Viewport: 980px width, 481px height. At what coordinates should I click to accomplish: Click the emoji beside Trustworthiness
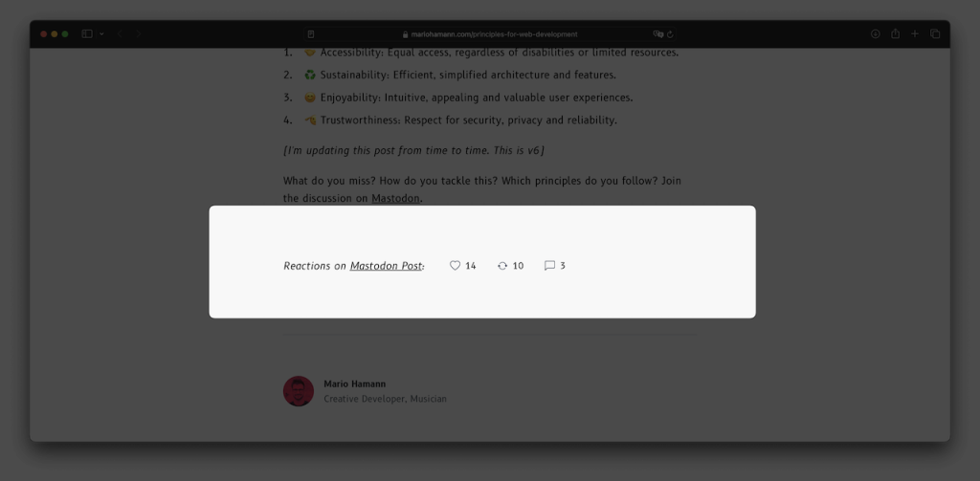[x=309, y=120]
